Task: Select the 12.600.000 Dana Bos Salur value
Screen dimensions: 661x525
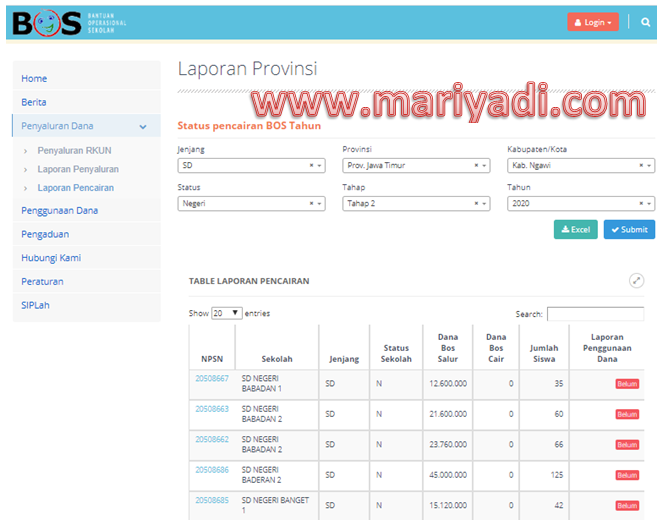Action: pos(448,383)
